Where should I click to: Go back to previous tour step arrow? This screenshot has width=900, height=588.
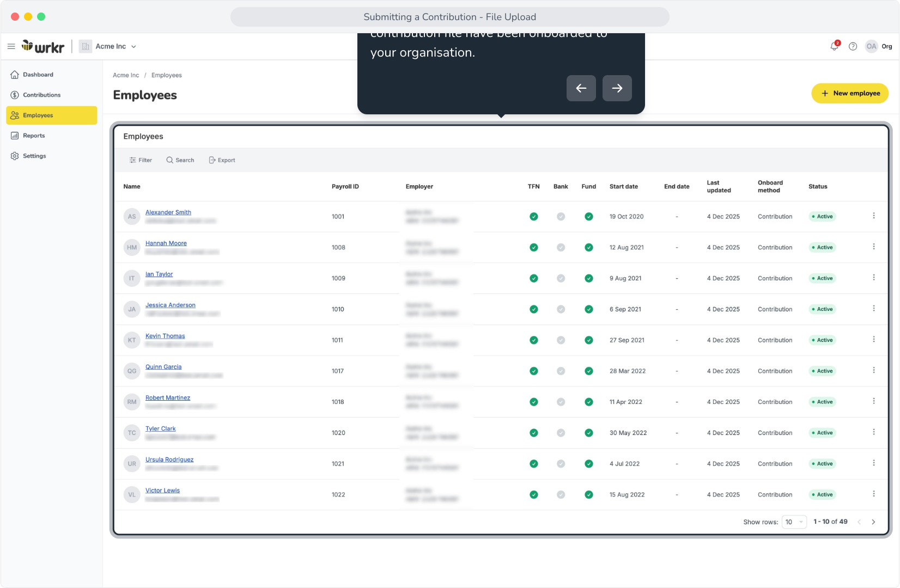coord(581,88)
